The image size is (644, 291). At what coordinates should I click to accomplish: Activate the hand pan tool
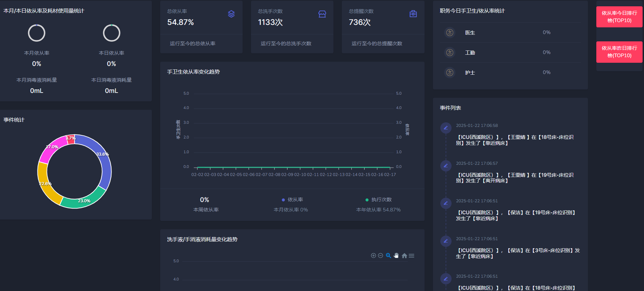[396, 256]
